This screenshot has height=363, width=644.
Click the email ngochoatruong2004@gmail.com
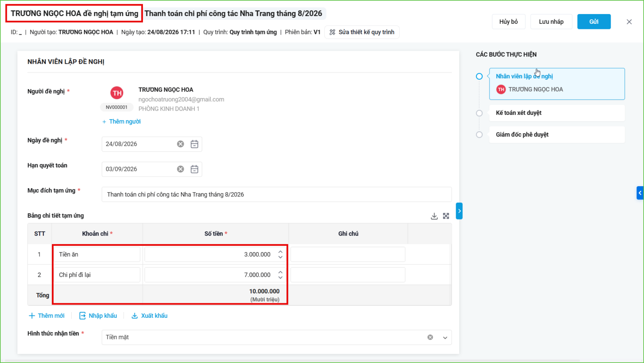[181, 100]
